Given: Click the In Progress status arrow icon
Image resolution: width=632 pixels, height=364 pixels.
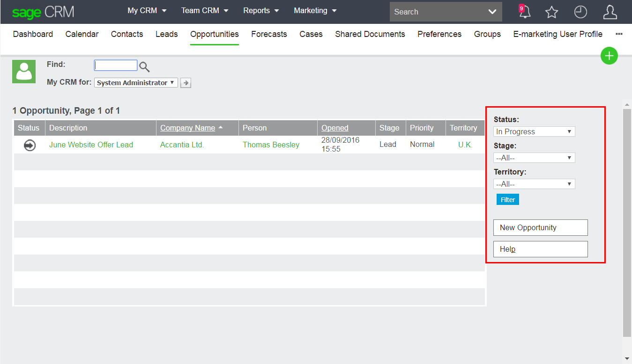Looking at the screenshot, I should point(30,146).
